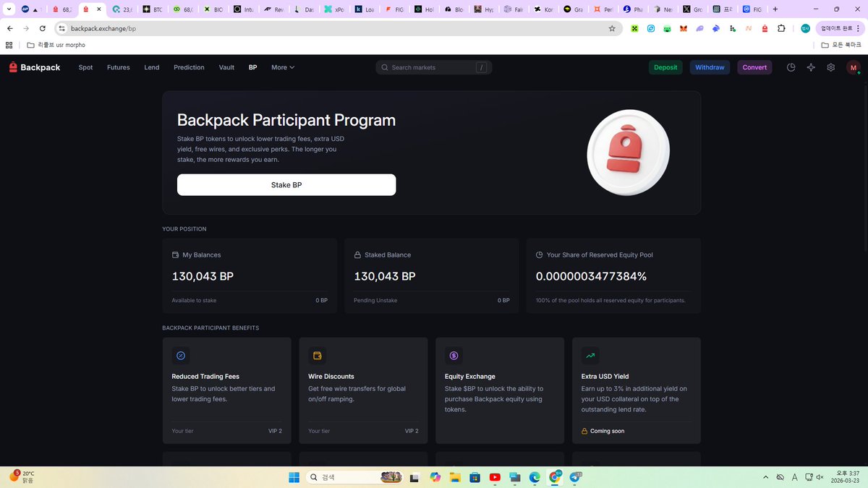Click the lock icon beside Coming soon
868x488 pixels.
[584, 431]
